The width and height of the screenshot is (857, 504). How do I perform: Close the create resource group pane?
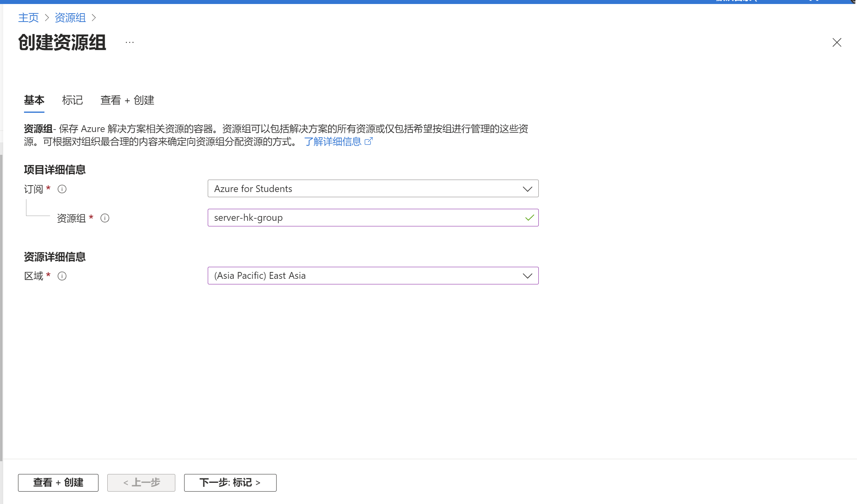837,42
